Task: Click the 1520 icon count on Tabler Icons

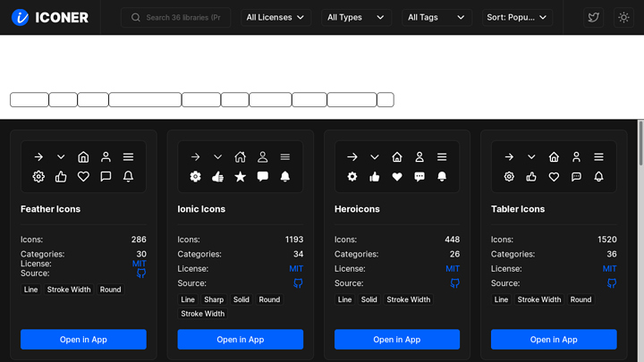Action: pyautogui.click(x=607, y=240)
